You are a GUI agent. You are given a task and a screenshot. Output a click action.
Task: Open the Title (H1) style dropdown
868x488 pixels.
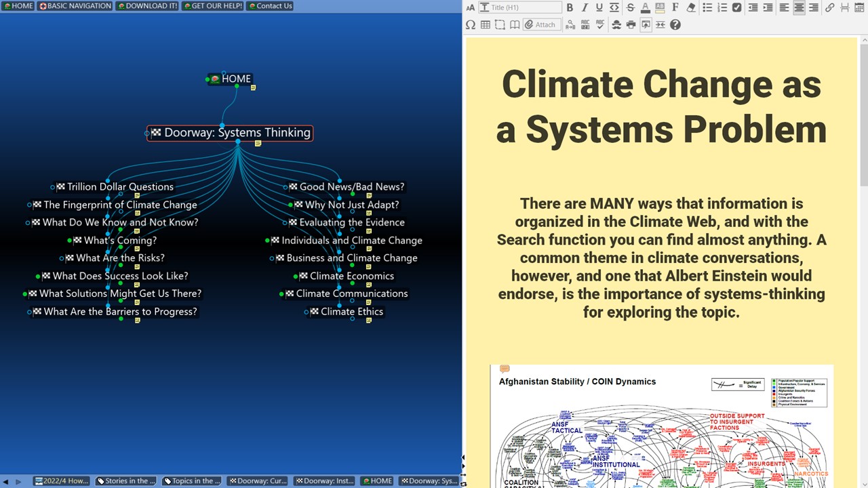coord(520,7)
